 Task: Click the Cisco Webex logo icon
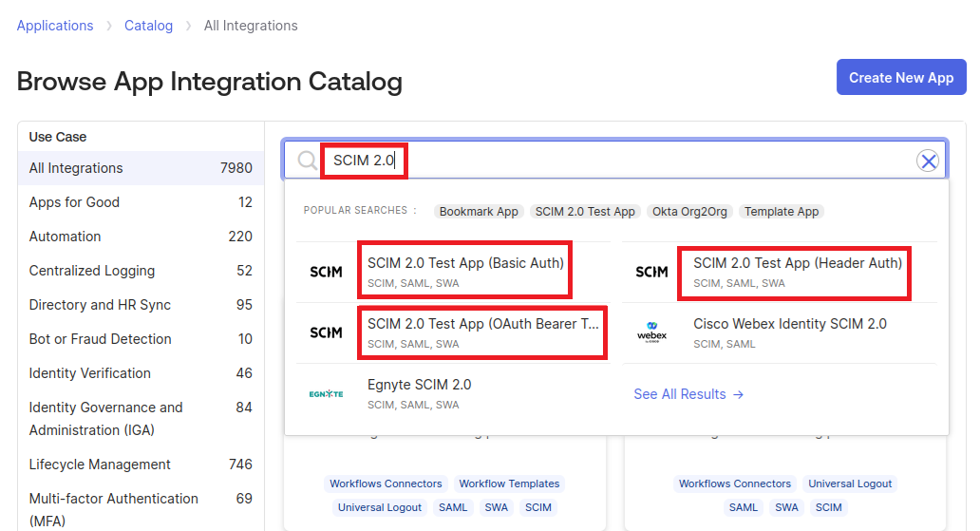click(651, 333)
